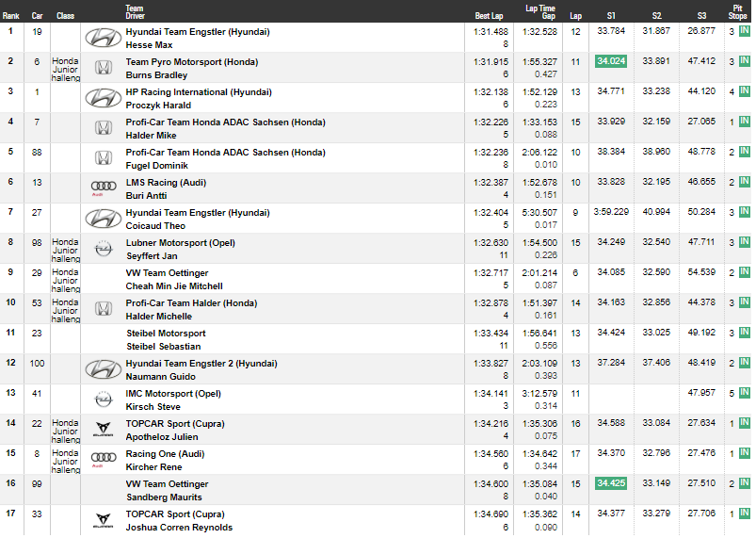Viewport: 756px width, 538px height.
Task: Open Hyundai Team Engstler entry for Hesse Max
Action: point(198,32)
